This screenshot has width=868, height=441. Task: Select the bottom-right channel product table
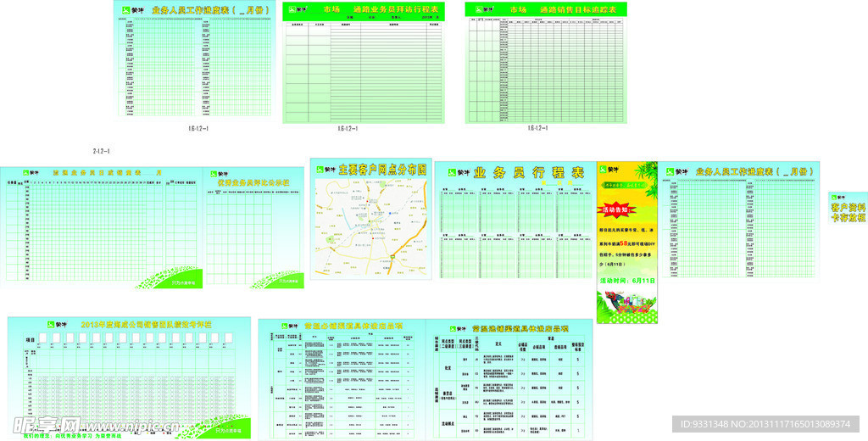(509, 385)
